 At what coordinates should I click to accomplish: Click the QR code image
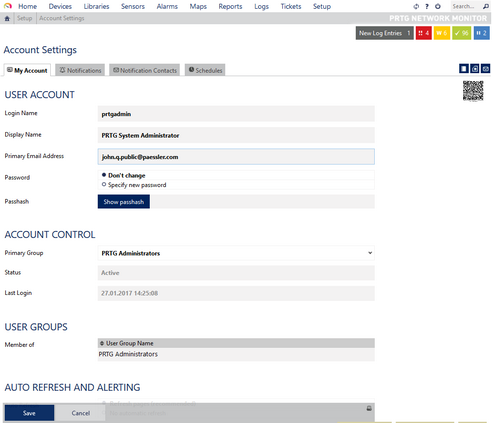473,91
